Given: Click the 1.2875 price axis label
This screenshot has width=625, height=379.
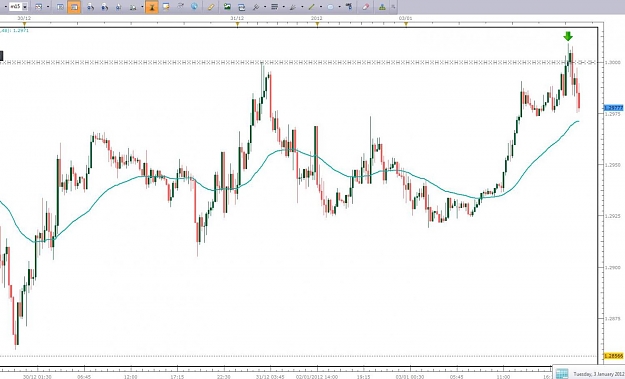Looking at the screenshot, I should (x=613, y=319).
